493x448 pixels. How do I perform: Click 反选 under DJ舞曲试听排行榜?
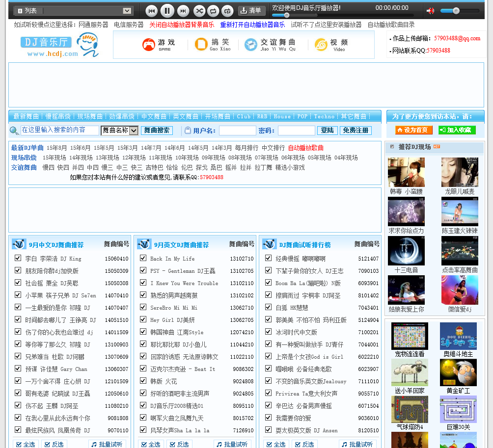[304, 444]
